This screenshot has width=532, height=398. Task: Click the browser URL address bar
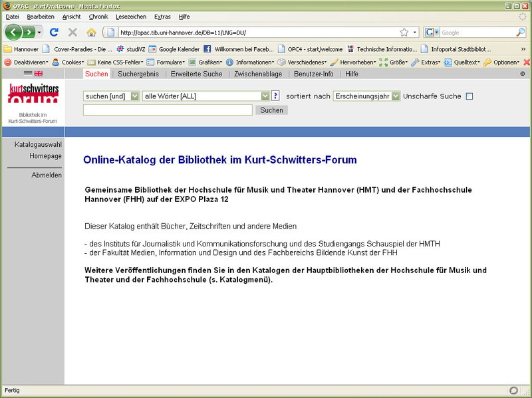pos(258,33)
